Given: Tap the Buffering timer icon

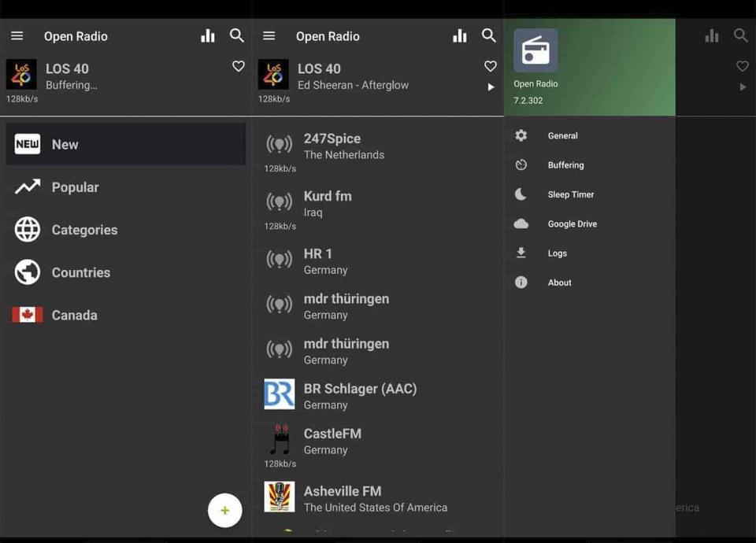Looking at the screenshot, I should [x=521, y=164].
